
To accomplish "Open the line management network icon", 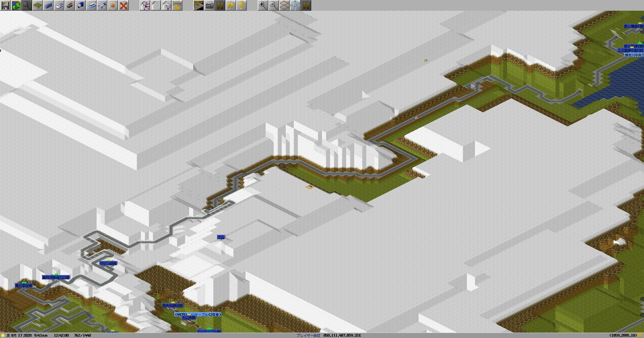I will click(145, 5).
